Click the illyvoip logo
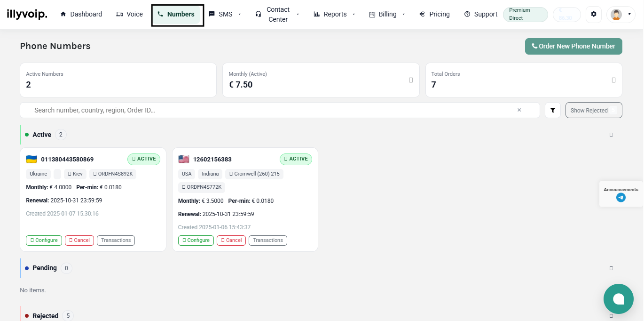This screenshot has height=321, width=644. 27,14
